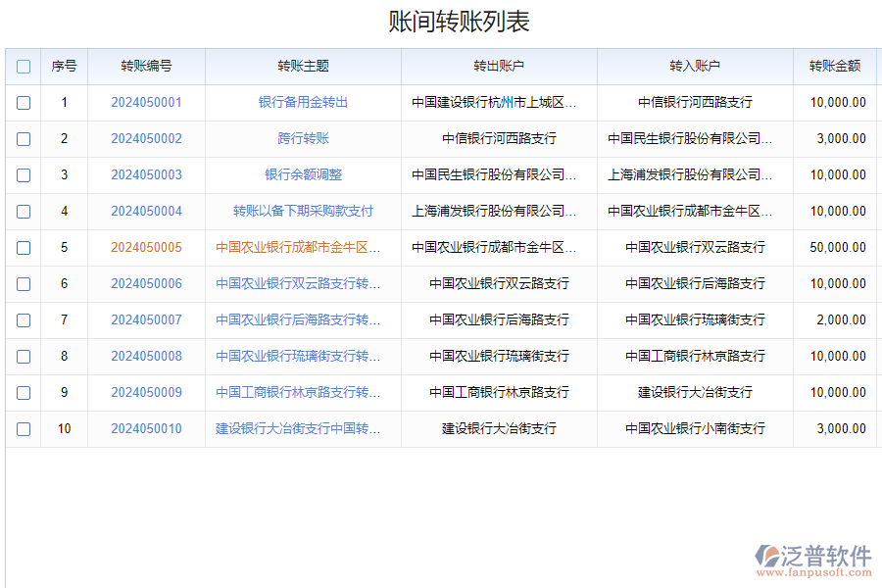Open the 银行备用金转出 transfer subject
This screenshot has height=588, width=882.
pos(303,103)
